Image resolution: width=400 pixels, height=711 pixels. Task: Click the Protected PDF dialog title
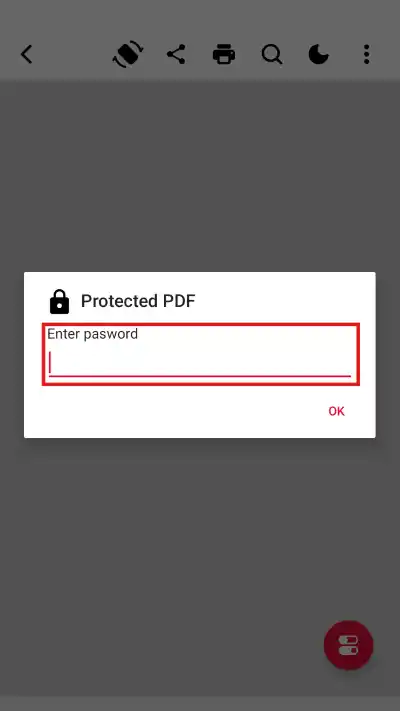[x=138, y=301]
